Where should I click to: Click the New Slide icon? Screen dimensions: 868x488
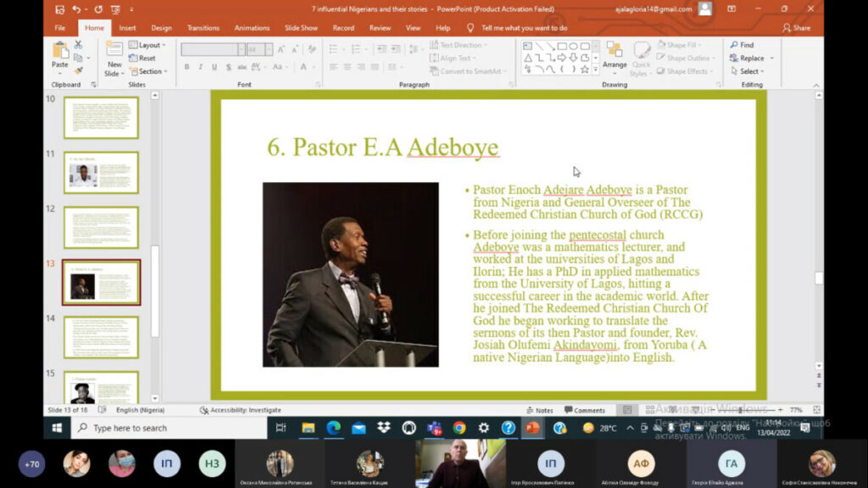click(114, 53)
